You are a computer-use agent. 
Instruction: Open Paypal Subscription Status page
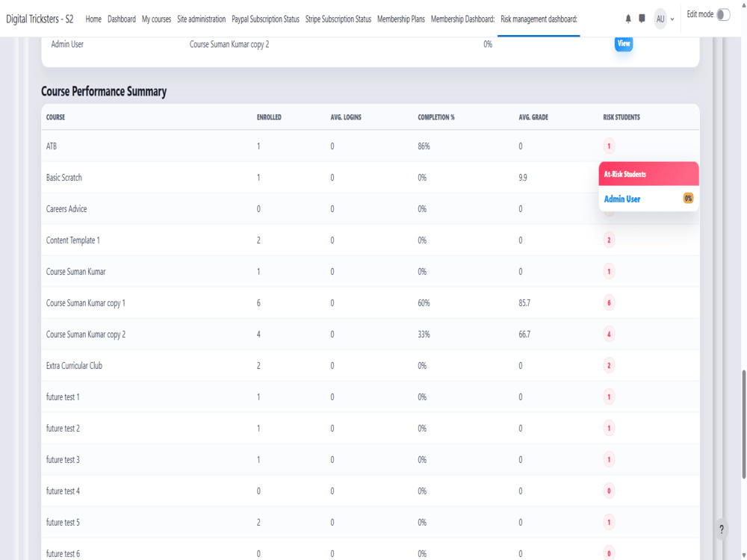(265, 19)
